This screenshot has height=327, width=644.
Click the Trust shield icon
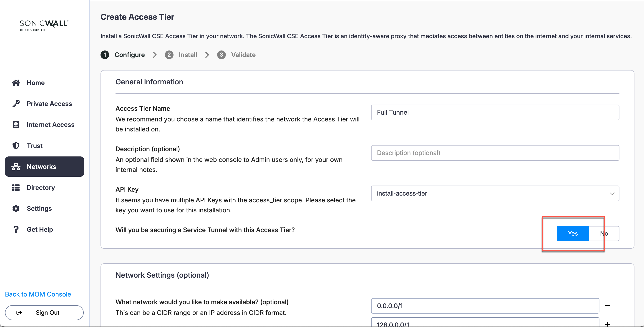16,146
